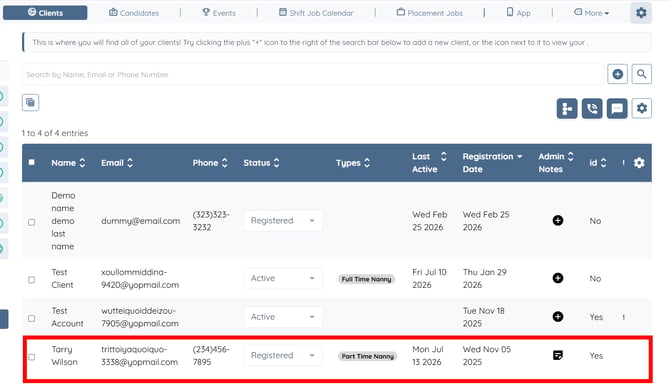Tick the checkbox for Tarry Wilson
Viewport: 670px width, 384px height.
32,357
